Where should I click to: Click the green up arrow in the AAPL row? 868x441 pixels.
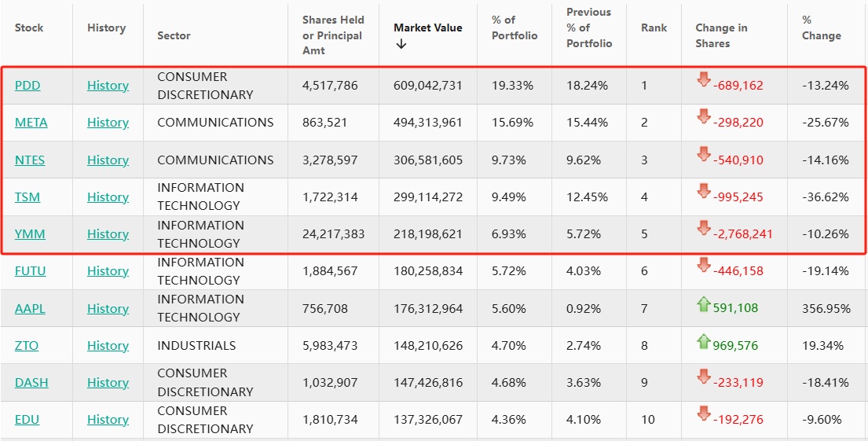[x=703, y=303]
